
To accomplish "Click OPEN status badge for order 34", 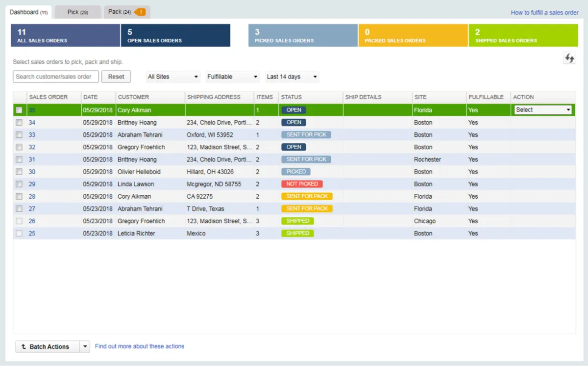I will pos(294,122).
